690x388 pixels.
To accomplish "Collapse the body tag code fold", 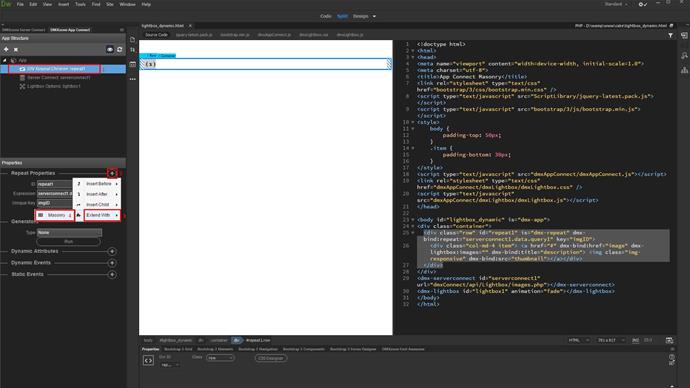I will [413, 220].
